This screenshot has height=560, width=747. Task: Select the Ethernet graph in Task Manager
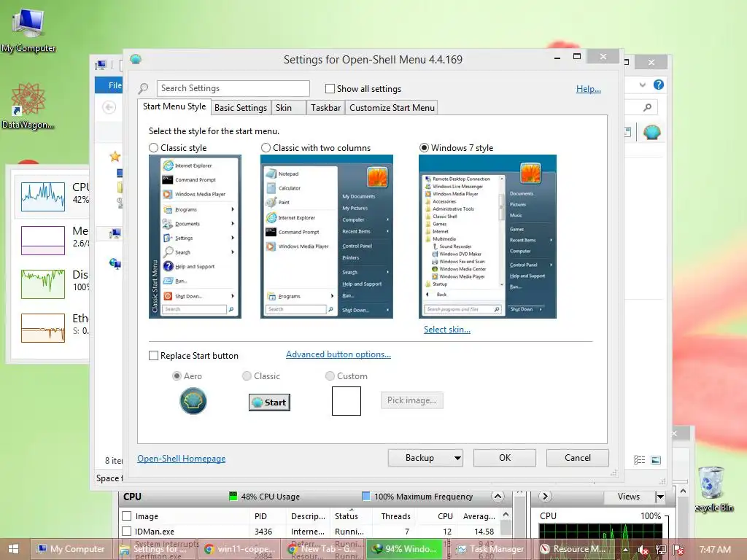click(43, 328)
